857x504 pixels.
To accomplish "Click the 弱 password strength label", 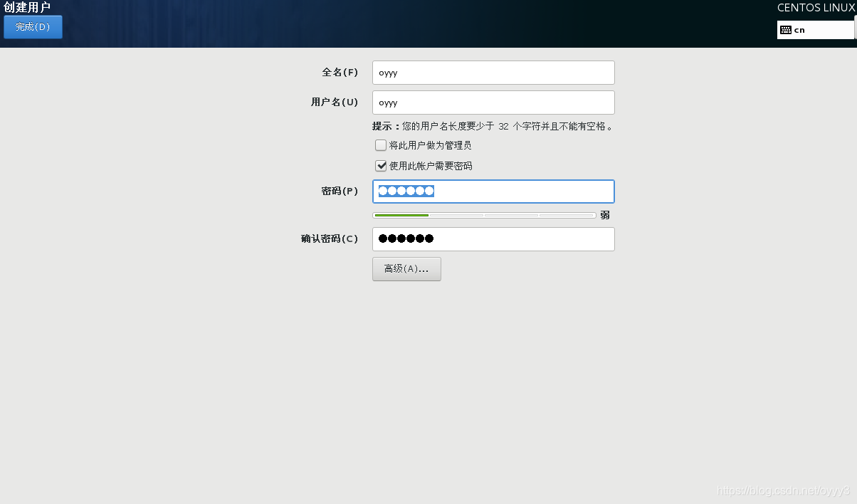I will (x=605, y=215).
